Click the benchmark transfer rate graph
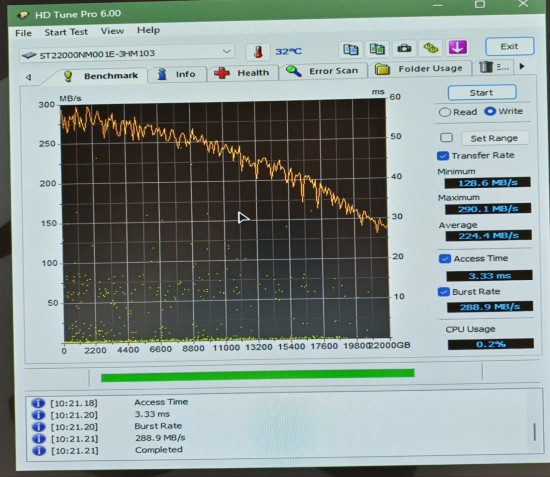This screenshot has width=550, height=477. pos(225,221)
